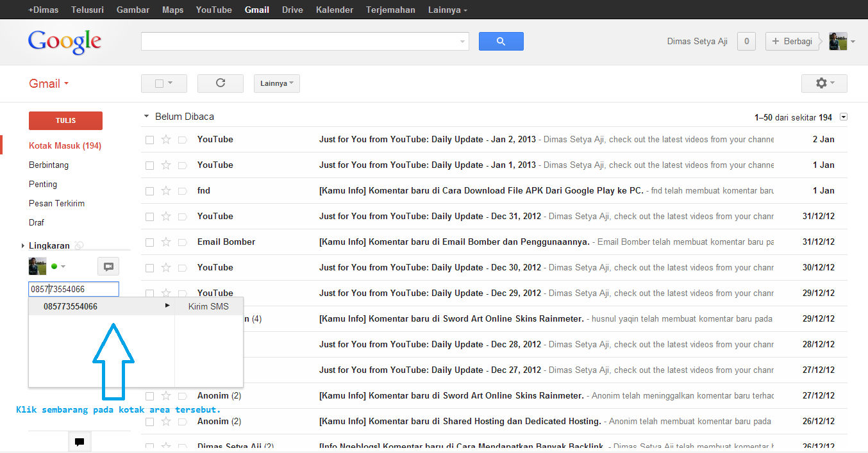This screenshot has width=868, height=453.
Task: Open account menu arrow beside avatar
Action: click(853, 42)
